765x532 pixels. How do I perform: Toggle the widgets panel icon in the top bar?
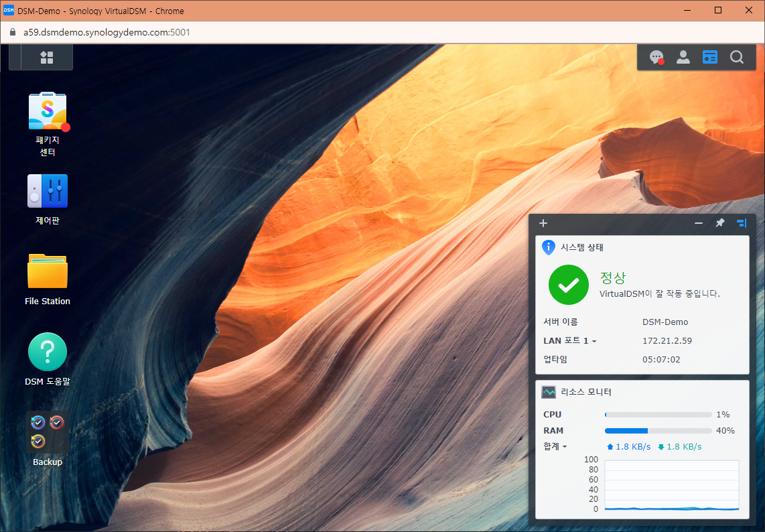(710, 58)
